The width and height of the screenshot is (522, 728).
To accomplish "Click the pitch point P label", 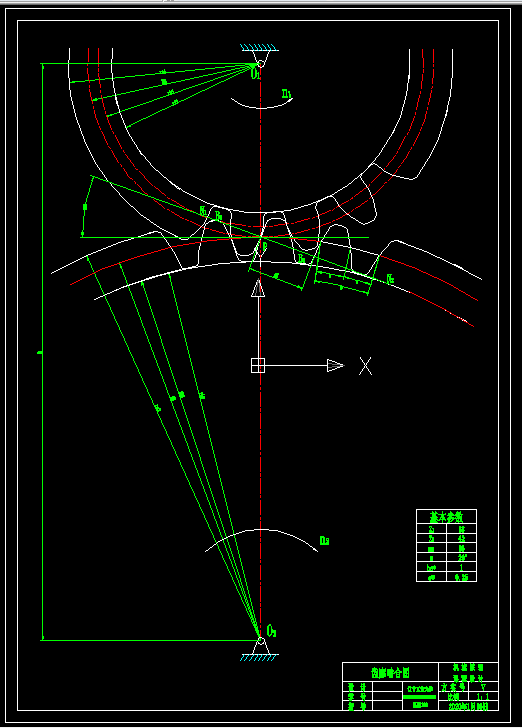I will pyautogui.click(x=265, y=247).
